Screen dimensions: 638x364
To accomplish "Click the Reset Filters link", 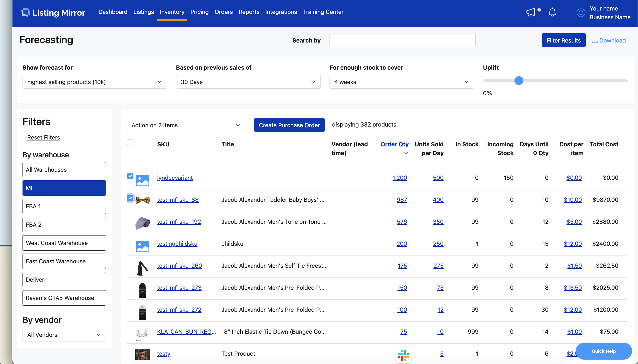I will point(43,137).
